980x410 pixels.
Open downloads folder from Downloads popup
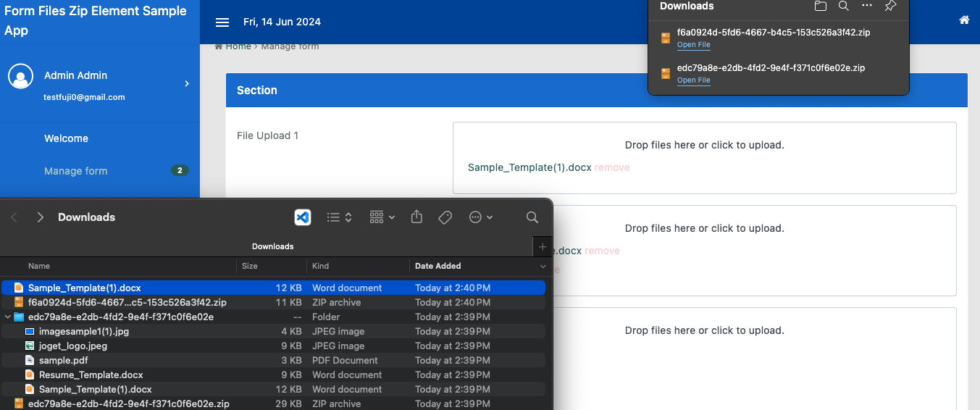pos(820,6)
